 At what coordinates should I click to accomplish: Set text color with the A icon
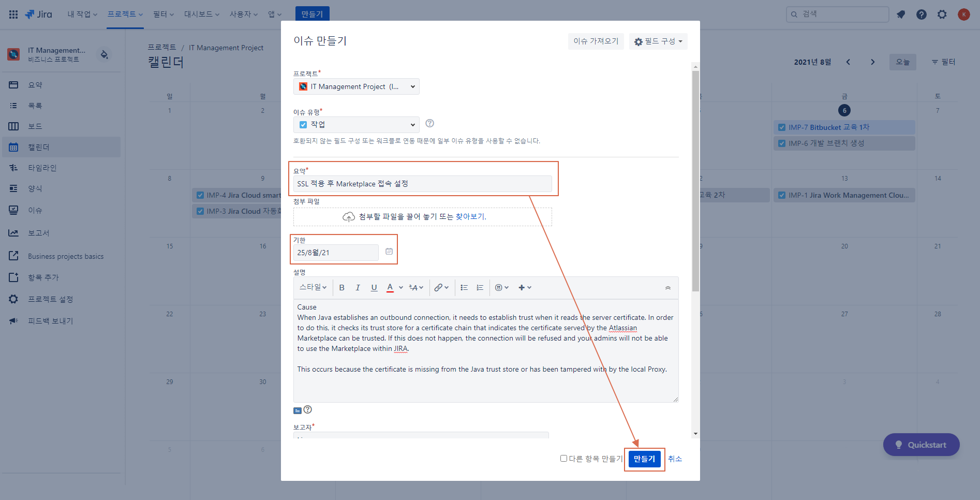[390, 288]
